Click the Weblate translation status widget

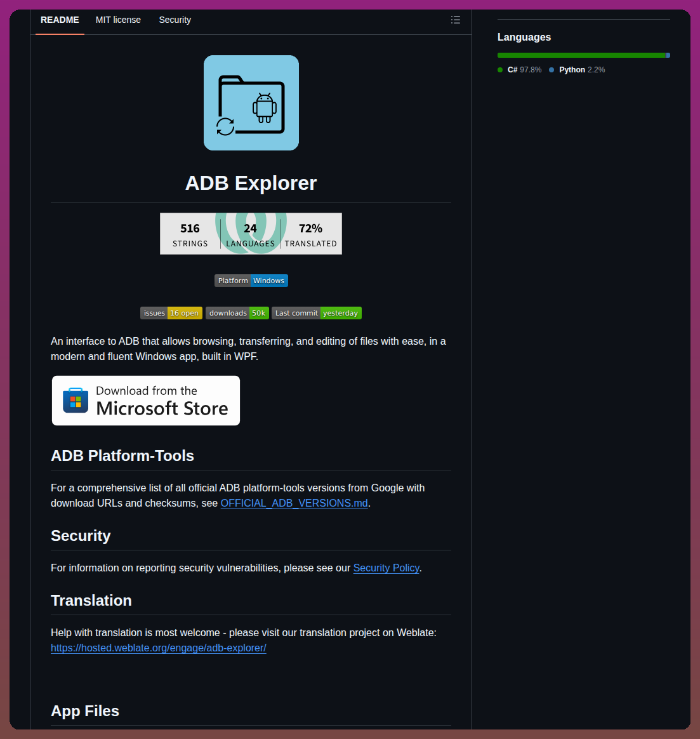point(251,234)
